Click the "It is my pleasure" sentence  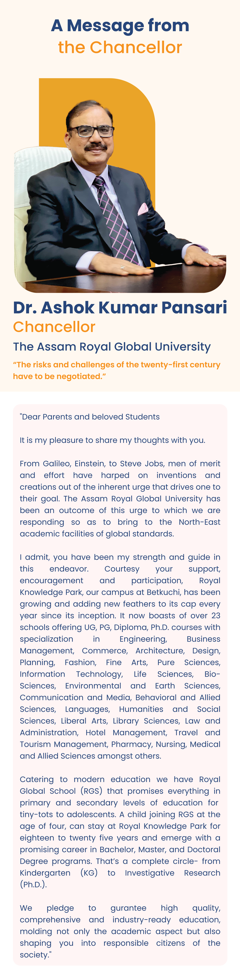112,440
